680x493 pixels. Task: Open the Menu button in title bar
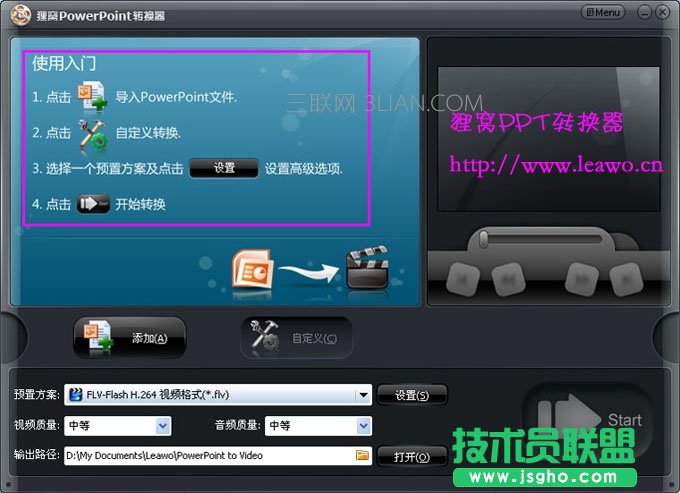point(603,12)
